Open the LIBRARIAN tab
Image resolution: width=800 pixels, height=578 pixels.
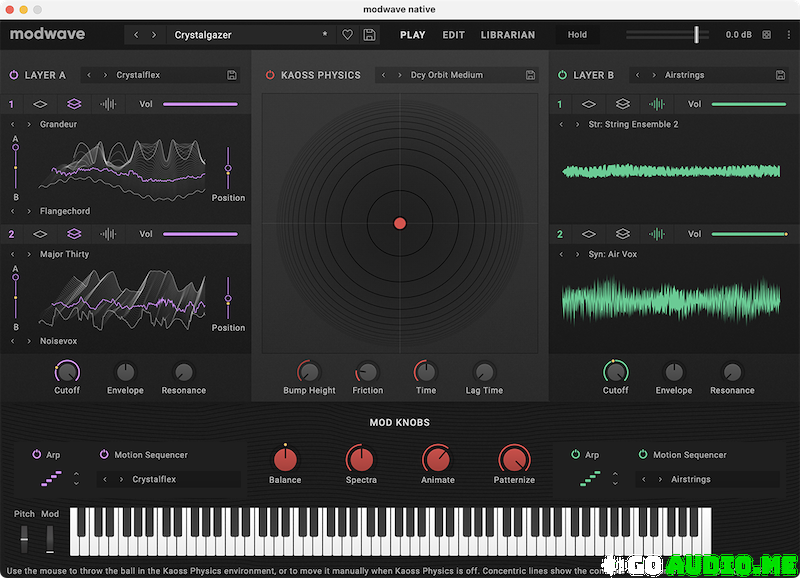508,35
